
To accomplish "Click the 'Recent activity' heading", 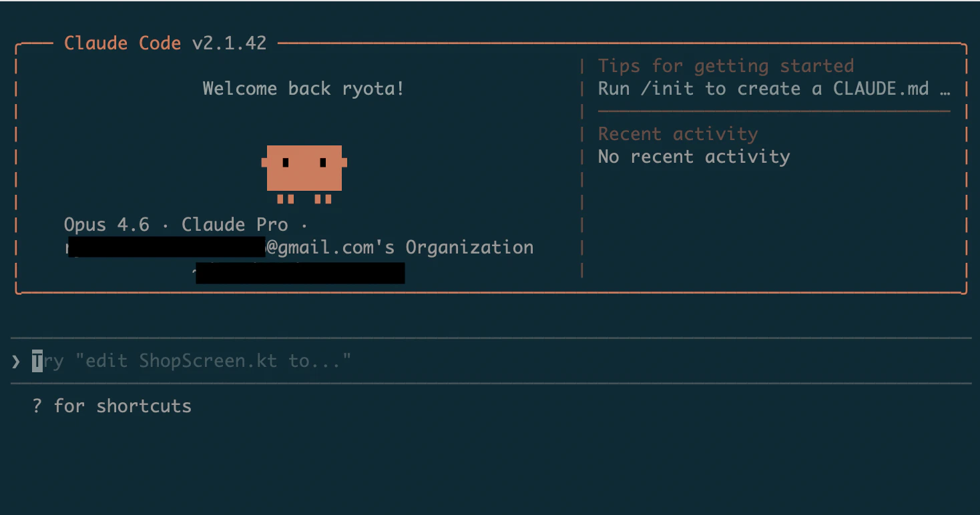I will (678, 134).
